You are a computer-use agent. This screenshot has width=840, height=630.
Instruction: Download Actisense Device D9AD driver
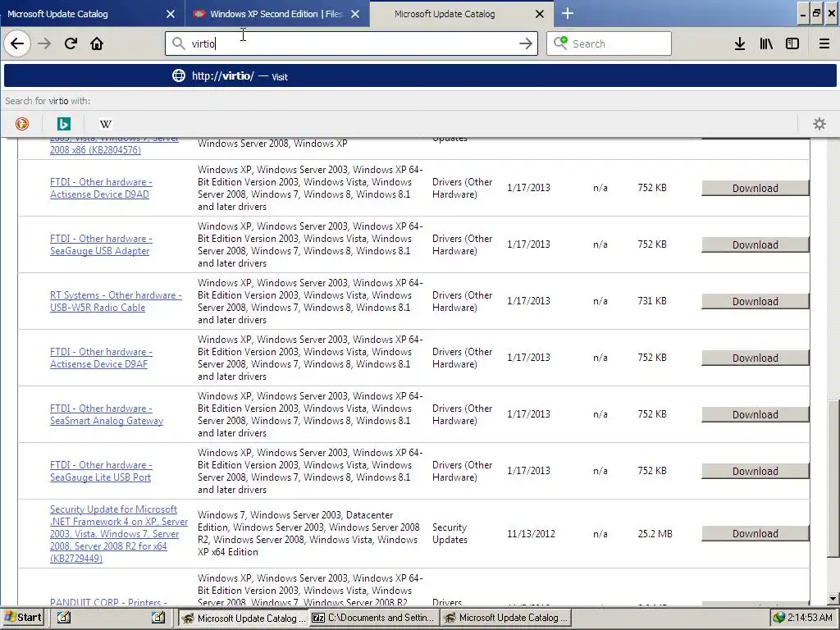tap(755, 188)
